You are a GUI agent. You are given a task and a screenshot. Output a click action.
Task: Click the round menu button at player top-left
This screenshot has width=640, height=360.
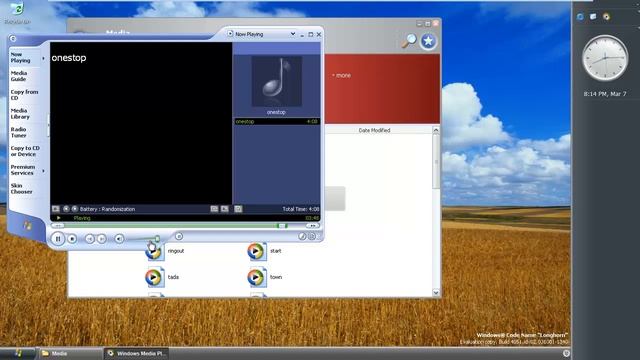click(13, 39)
